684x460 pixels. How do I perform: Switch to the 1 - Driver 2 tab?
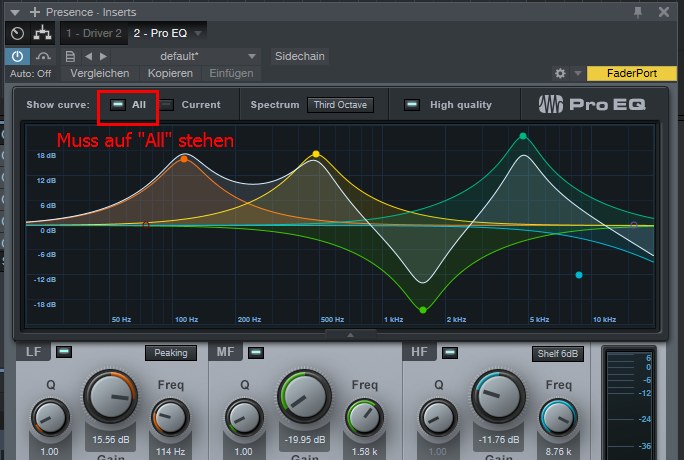[94, 33]
